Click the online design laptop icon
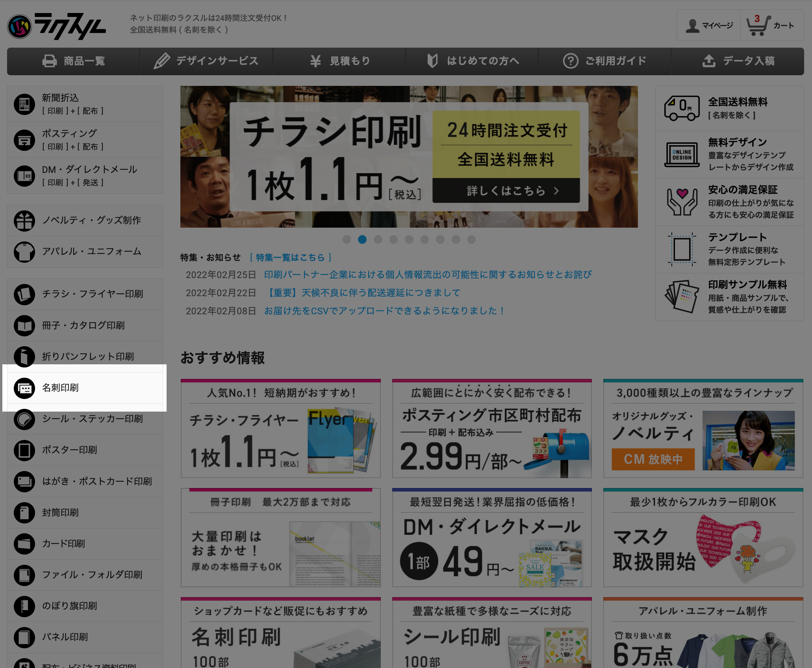812x668 pixels. pos(682,154)
